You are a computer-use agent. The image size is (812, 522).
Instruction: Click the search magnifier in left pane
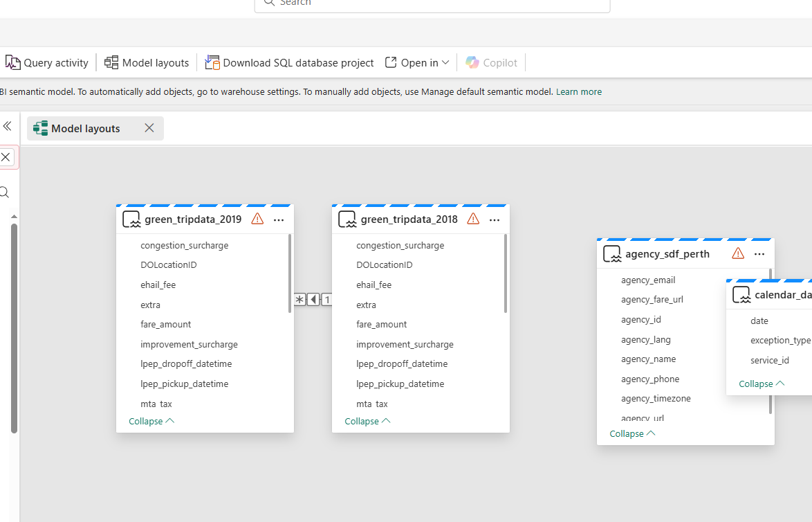4,193
